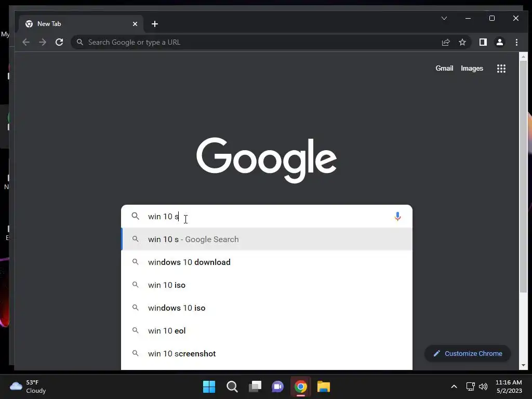Image resolution: width=532 pixels, height=399 pixels.
Task: Start voice search with microphone icon
Action: point(397,217)
